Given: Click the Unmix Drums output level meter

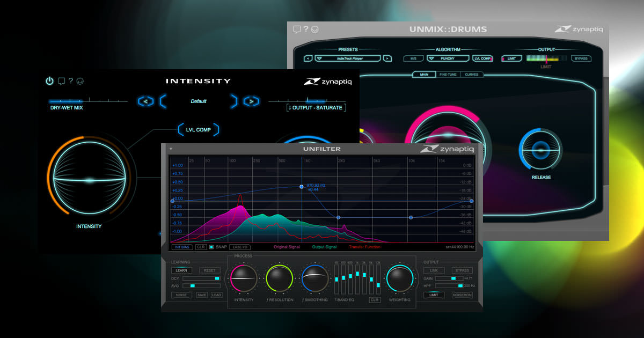Looking at the screenshot, I should click(x=546, y=58).
